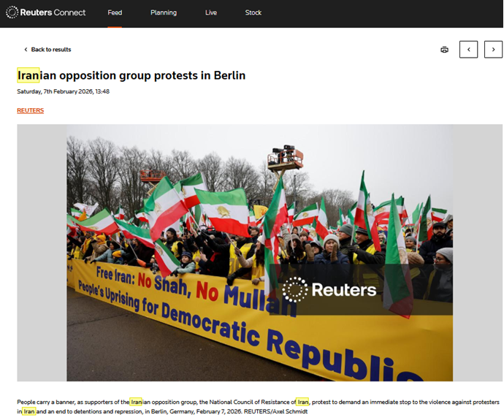Click the highlighted Iran in the headline
The height and width of the screenshot is (420, 504).
[28, 75]
